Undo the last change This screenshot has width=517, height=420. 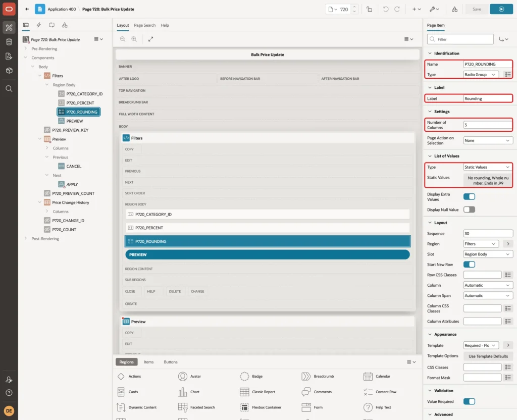click(x=385, y=9)
